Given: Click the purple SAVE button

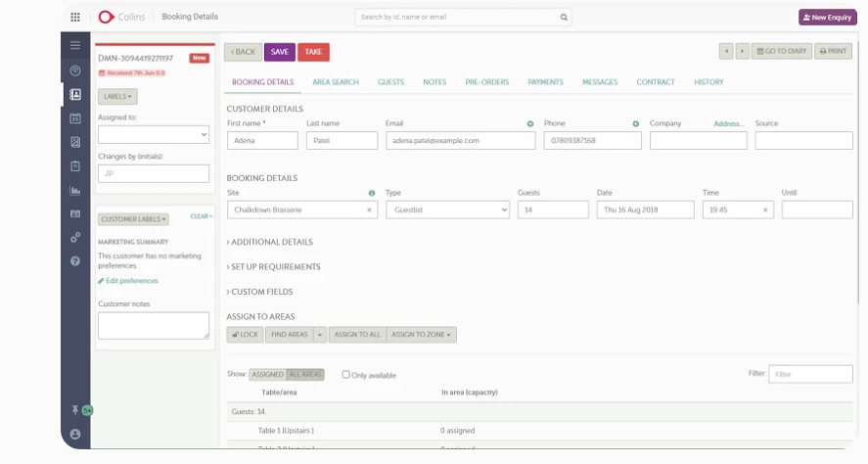Looking at the screenshot, I should 280,52.
